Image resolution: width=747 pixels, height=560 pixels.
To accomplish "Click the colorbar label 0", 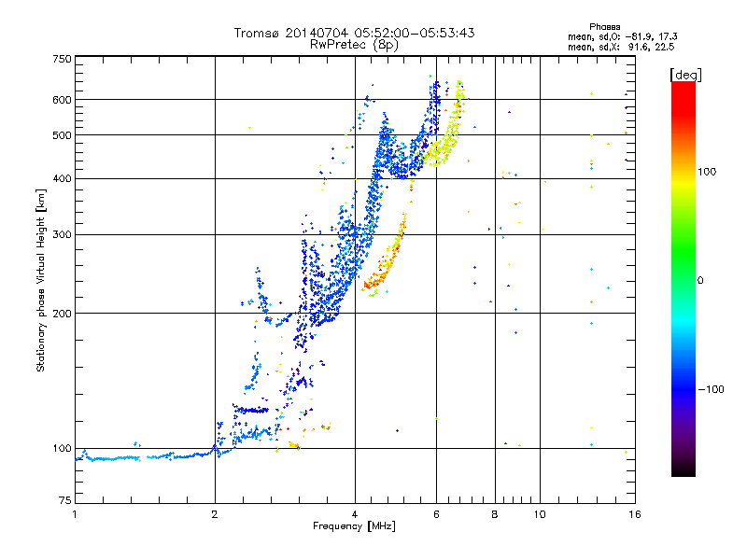I will pos(700,281).
